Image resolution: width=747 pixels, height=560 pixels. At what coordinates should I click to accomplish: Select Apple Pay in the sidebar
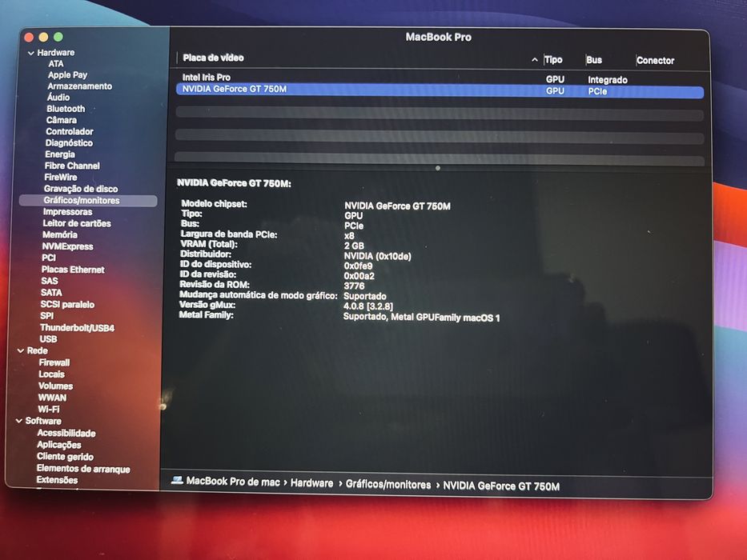(67, 75)
